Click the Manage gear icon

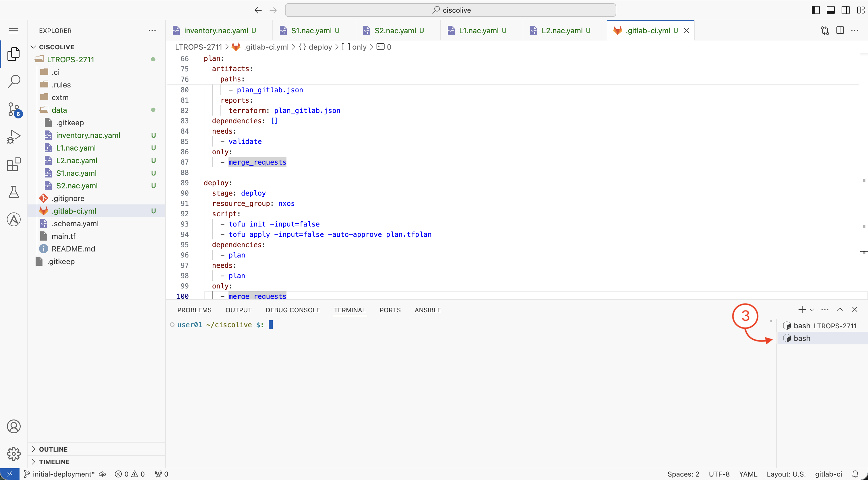click(x=14, y=454)
